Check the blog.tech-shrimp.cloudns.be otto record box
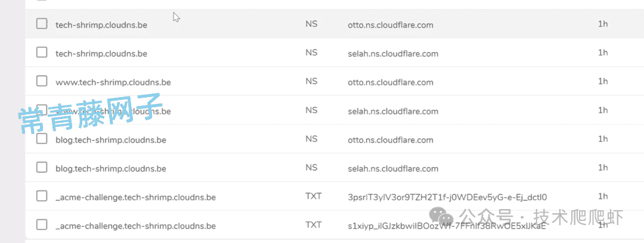Screen dimensions: 644x243 click(42, 139)
